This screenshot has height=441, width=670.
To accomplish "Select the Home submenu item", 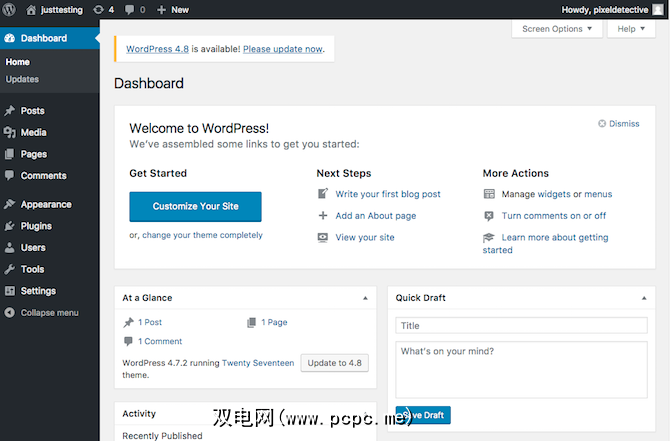I will coord(18,62).
